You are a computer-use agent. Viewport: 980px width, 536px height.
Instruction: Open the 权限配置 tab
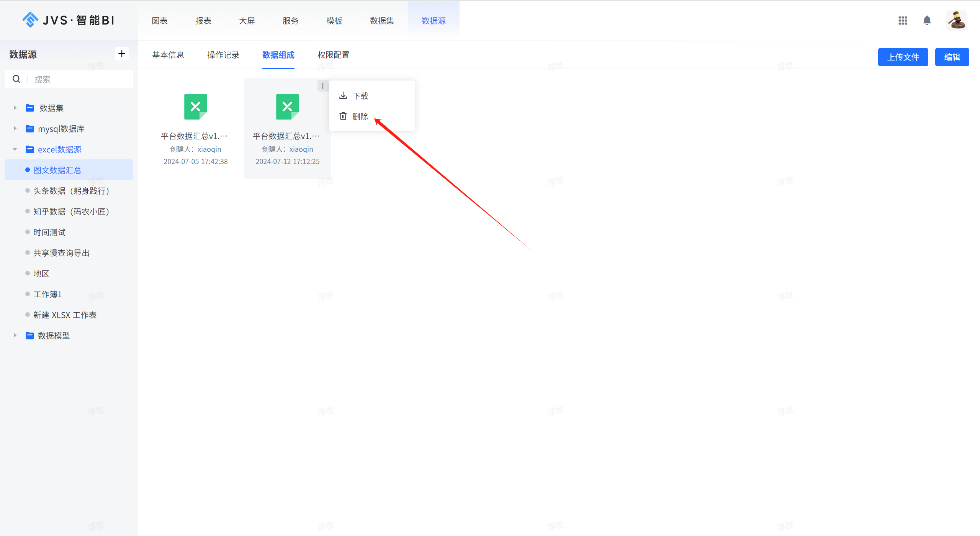pyautogui.click(x=333, y=55)
